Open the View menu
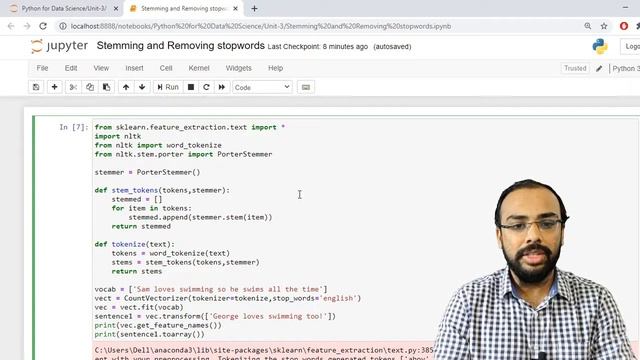The width and height of the screenshot is (640, 360). point(101,68)
